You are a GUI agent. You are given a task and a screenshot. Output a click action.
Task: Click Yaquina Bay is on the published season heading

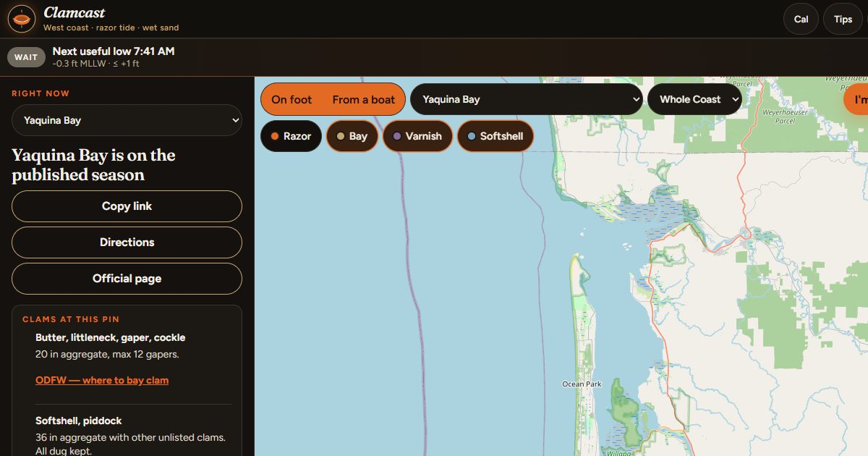(x=93, y=165)
